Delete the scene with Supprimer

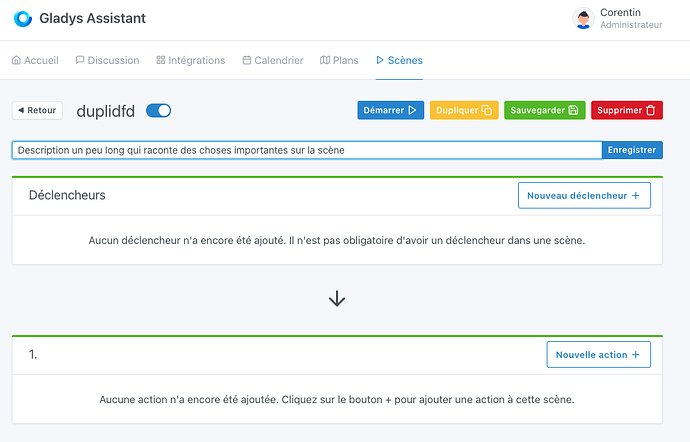point(627,110)
